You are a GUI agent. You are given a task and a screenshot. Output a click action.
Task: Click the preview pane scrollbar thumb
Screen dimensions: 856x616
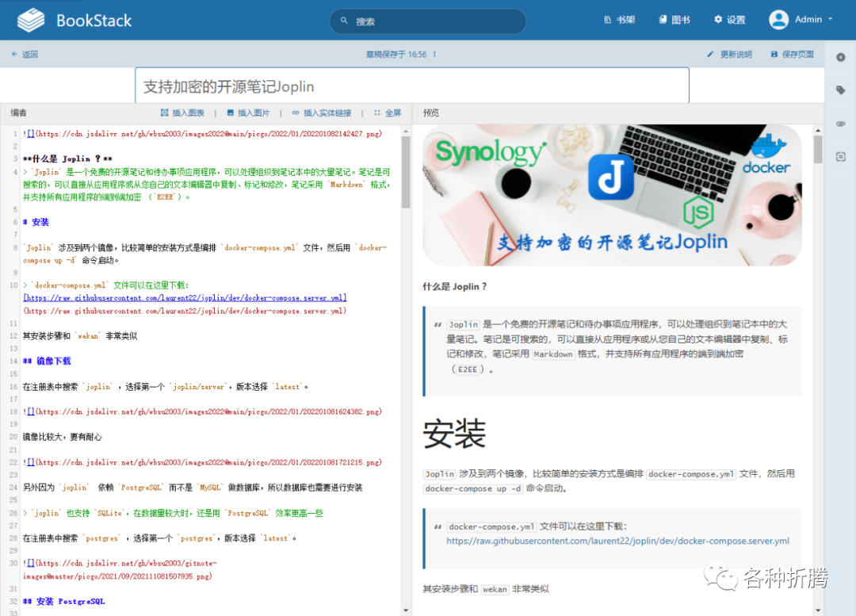click(818, 149)
